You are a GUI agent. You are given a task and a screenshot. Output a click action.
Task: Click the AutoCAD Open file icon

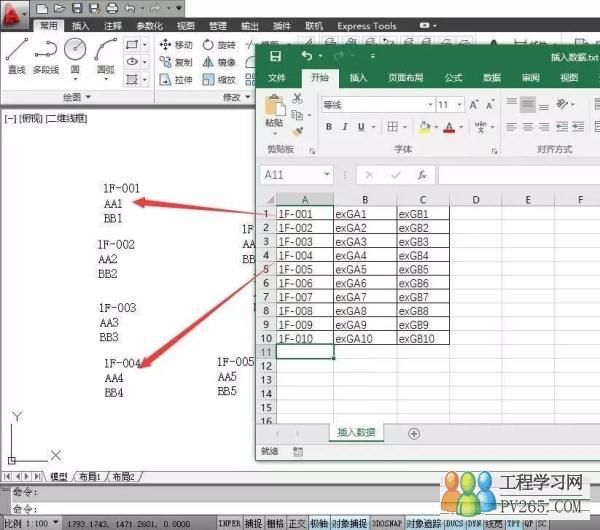[x=59, y=8]
